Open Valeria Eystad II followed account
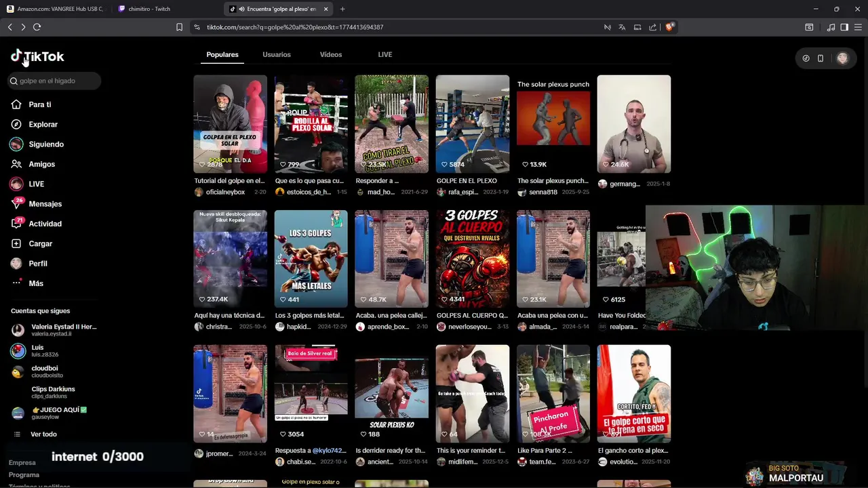868x488 pixels. [x=54, y=330]
